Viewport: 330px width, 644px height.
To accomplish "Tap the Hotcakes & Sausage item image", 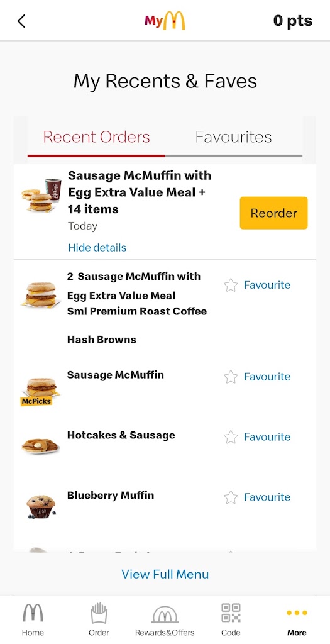I will tap(40, 446).
